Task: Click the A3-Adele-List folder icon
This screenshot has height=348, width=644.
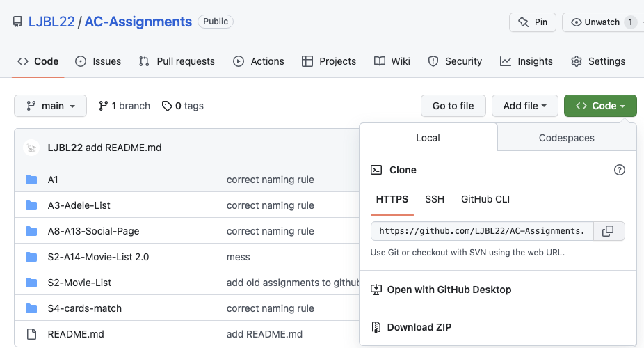Action: coord(31,205)
